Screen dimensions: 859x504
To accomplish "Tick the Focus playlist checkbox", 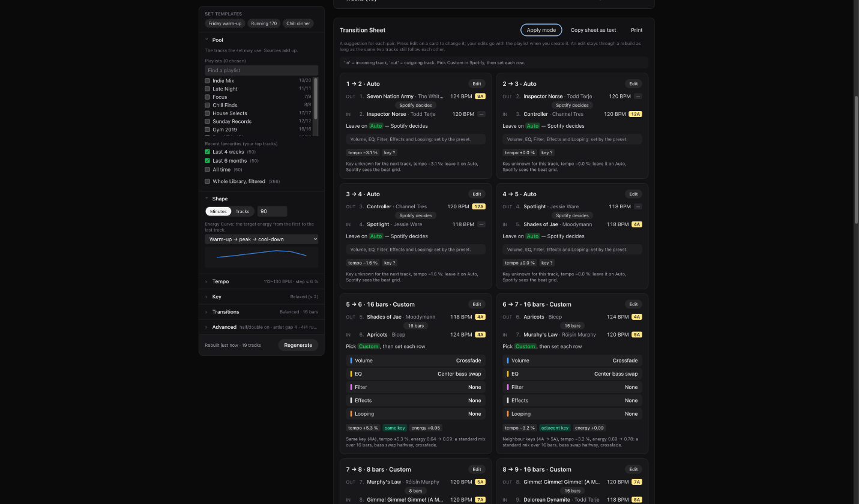I will 208,97.
